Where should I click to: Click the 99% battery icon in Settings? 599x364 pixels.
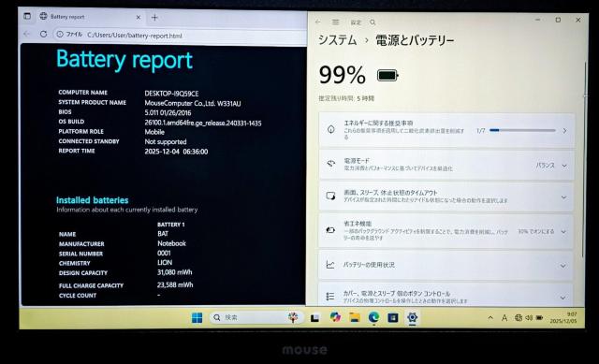point(387,75)
